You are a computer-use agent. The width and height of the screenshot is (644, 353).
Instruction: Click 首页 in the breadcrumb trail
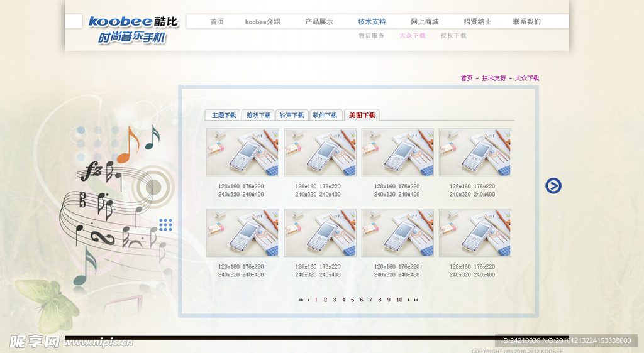466,79
